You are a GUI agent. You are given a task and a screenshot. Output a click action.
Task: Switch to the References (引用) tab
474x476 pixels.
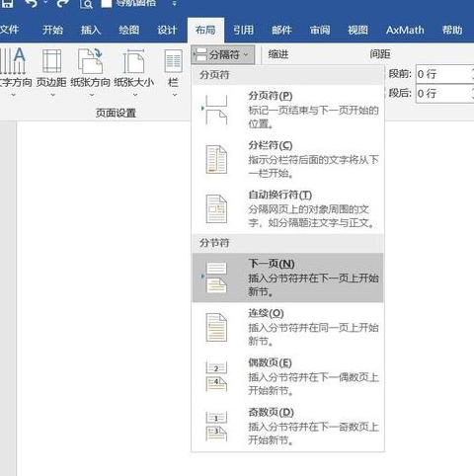point(244,30)
